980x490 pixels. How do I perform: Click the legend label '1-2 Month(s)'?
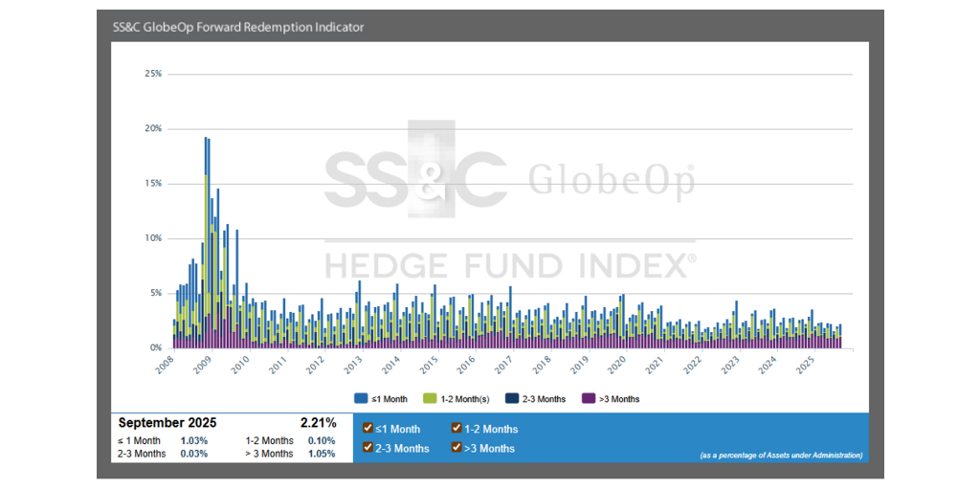pyautogui.click(x=464, y=399)
